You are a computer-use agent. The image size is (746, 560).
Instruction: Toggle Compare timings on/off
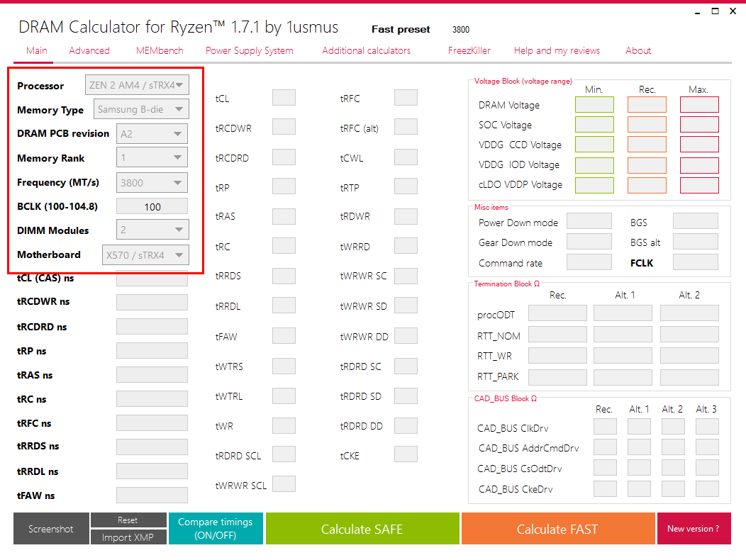(216, 529)
